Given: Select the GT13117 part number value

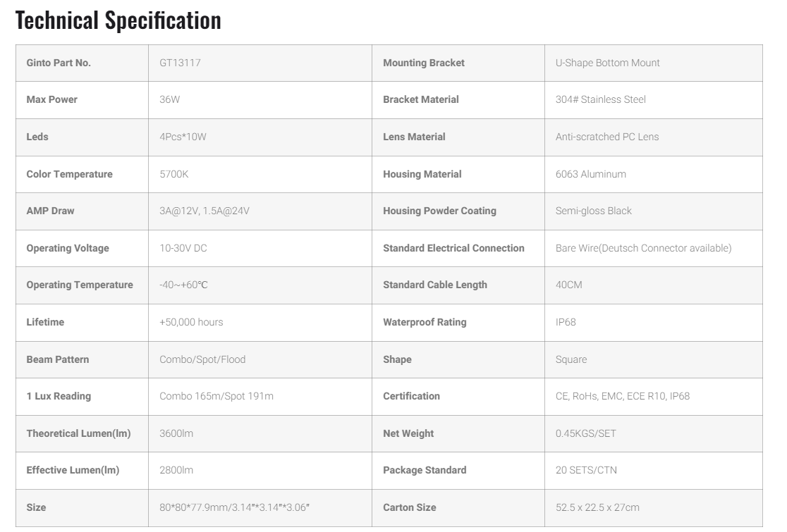Looking at the screenshot, I should [181, 63].
